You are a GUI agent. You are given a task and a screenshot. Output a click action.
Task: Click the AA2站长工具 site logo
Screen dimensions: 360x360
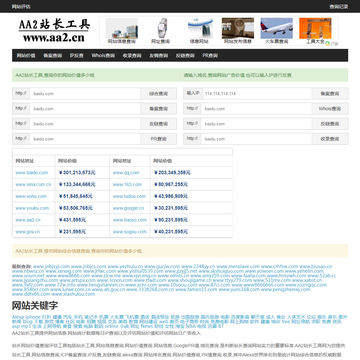pyautogui.click(x=54, y=31)
